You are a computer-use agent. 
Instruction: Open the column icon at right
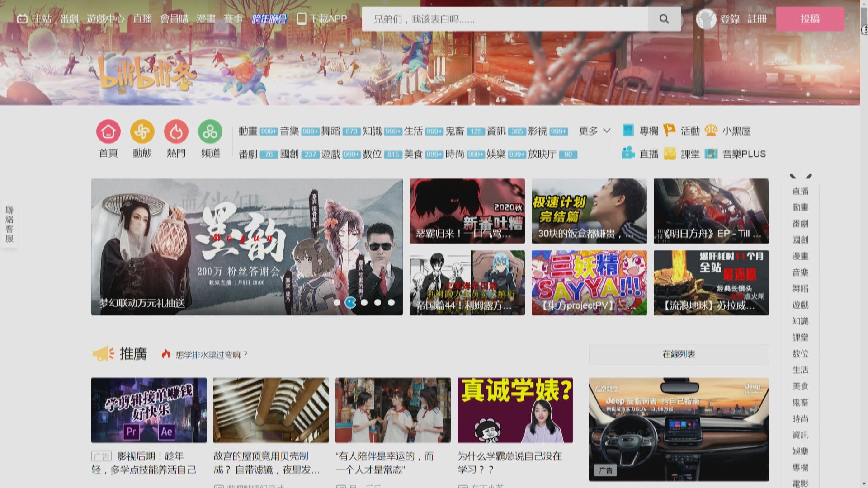pyautogui.click(x=628, y=131)
